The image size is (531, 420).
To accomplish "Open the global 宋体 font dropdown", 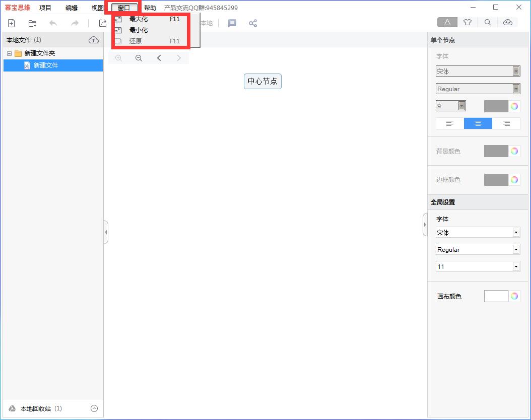I will (516, 233).
